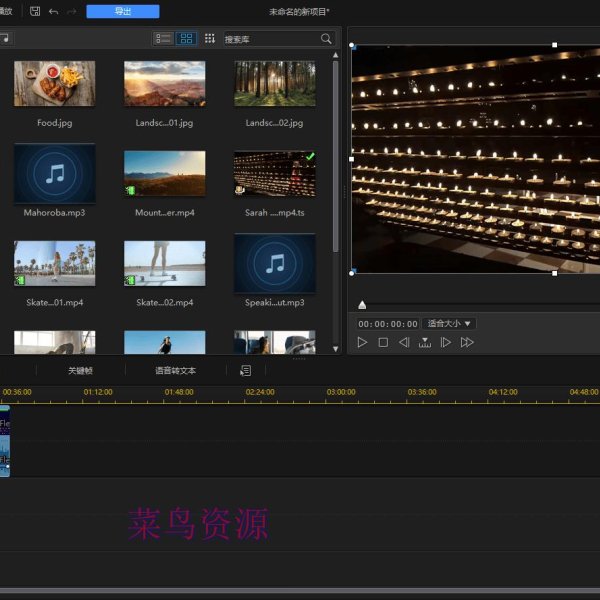Open the 适合大小 zoom dropdown
600x600 pixels.
click(450, 324)
